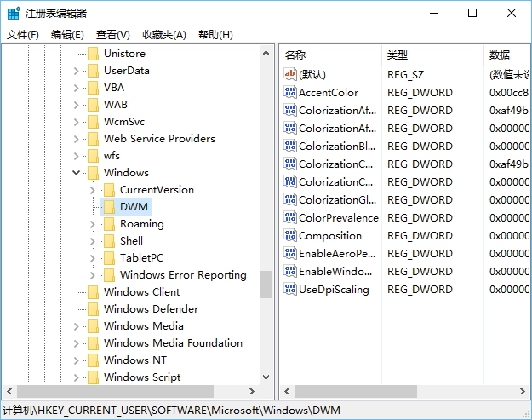Click the AccentColor DWORD icon
This screenshot has width=532, height=420.
coord(290,92)
